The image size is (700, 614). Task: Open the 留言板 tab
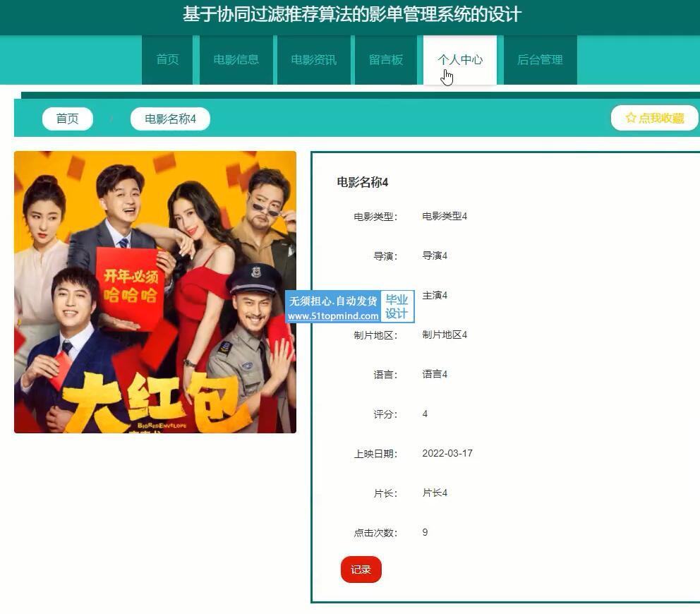coord(386,60)
